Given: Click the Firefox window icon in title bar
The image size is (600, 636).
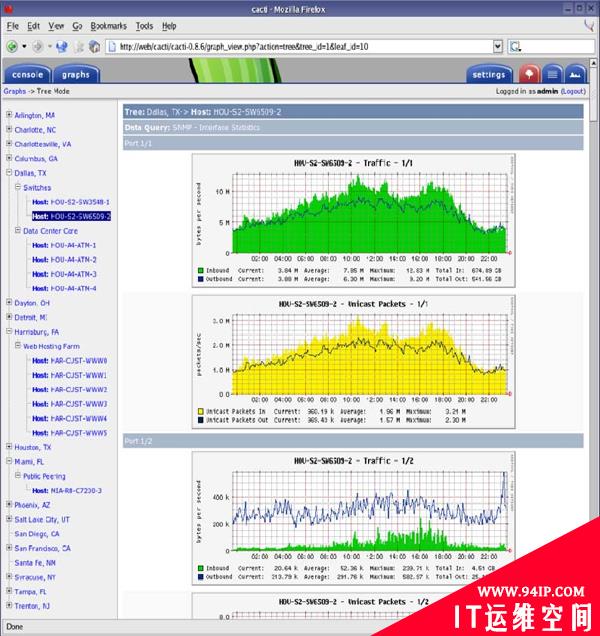Looking at the screenshot, I should tap(8, 9).
